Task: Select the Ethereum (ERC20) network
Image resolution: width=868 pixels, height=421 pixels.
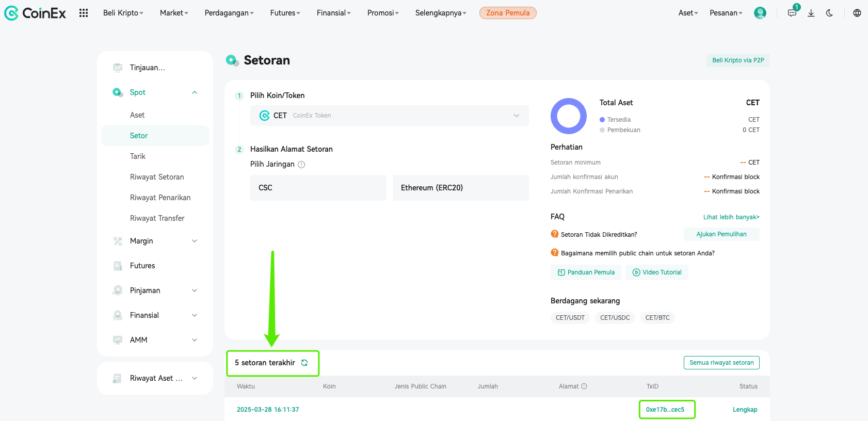Action: pyautogui.click(x=461, y=188)
